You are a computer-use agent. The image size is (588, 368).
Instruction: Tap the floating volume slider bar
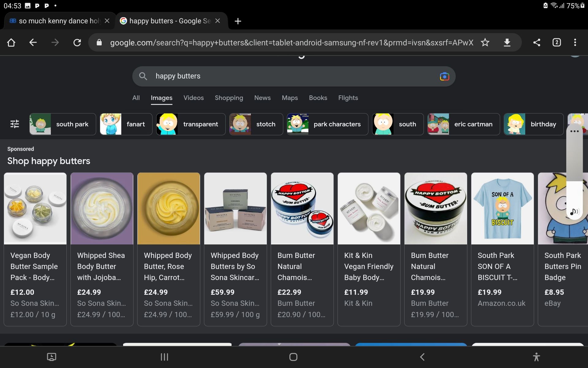[574, 172]
